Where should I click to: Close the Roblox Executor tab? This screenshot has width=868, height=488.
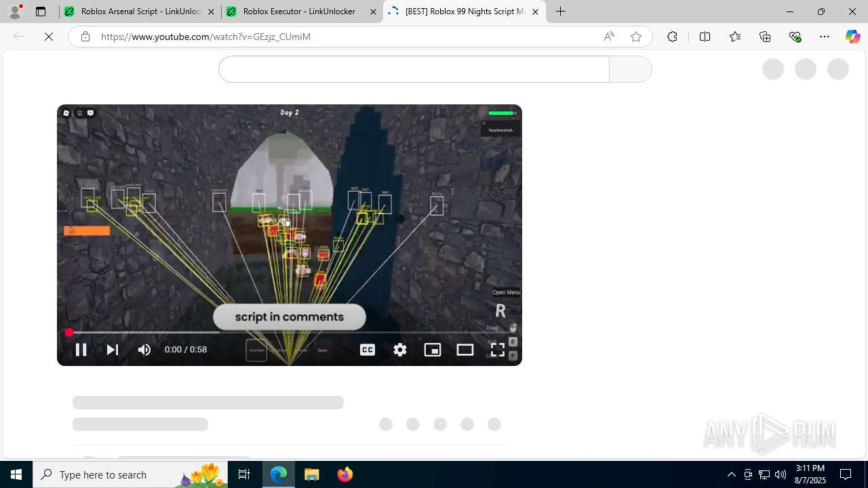tap(373, 12)
